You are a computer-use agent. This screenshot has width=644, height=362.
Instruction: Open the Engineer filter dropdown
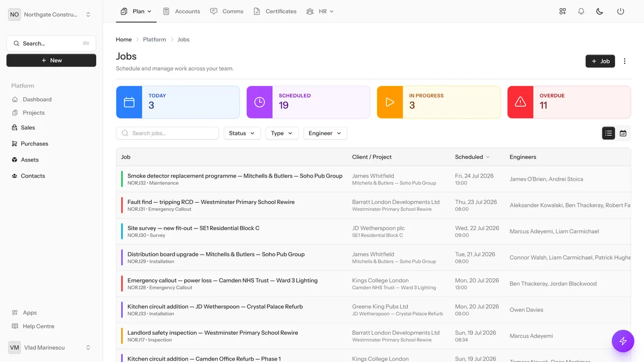pos(325,133)
